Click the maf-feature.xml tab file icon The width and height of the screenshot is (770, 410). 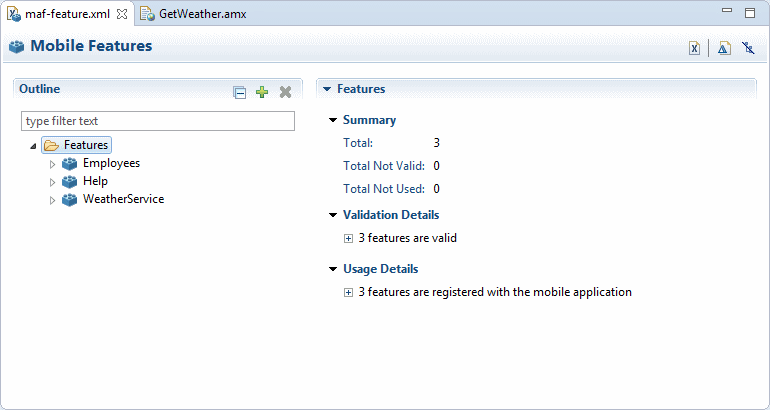coord(14,14)
